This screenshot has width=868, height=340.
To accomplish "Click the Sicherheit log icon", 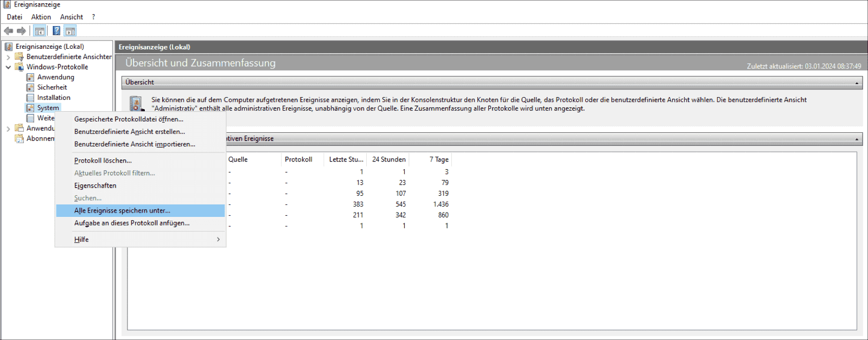I will point(30,88).
